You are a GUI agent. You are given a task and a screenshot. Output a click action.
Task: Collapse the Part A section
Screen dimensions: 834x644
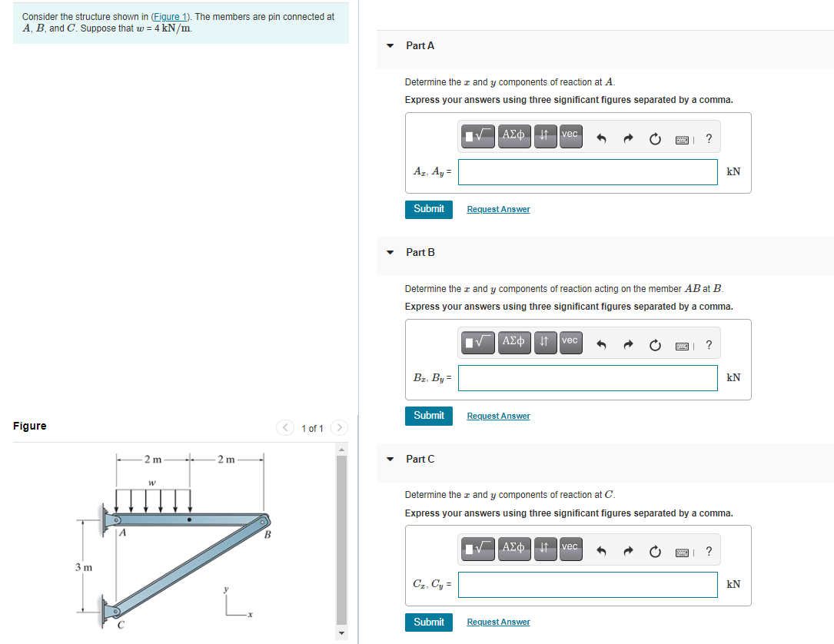coord(390,45)
